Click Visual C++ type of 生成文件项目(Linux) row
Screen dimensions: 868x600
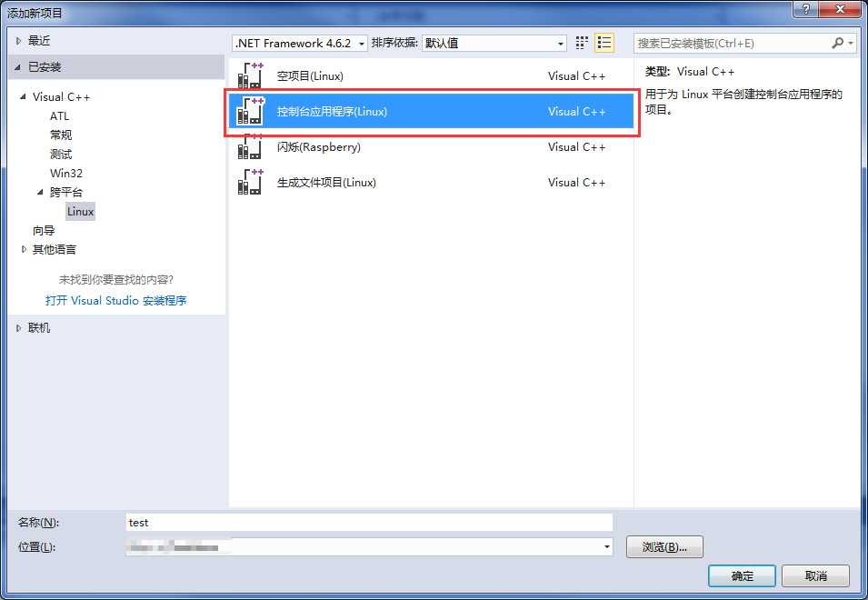point(577,182)
